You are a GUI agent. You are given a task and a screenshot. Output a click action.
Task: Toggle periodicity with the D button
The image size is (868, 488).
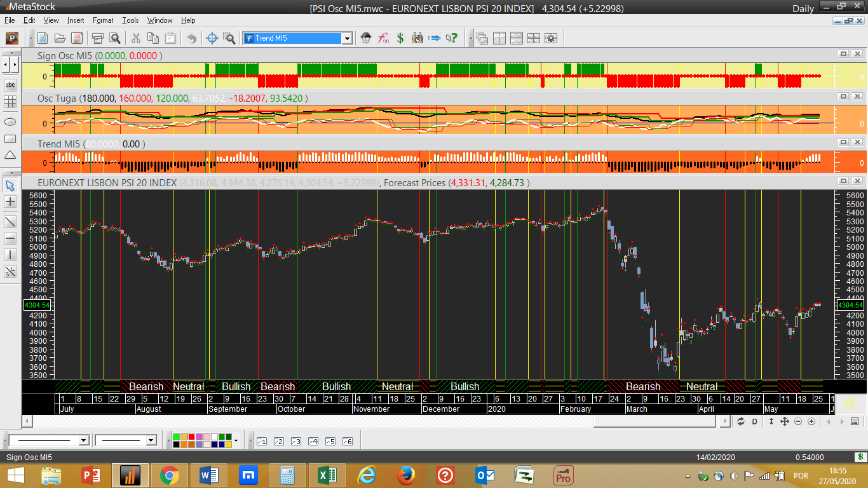pyautogui.click(x=755, y=421)
